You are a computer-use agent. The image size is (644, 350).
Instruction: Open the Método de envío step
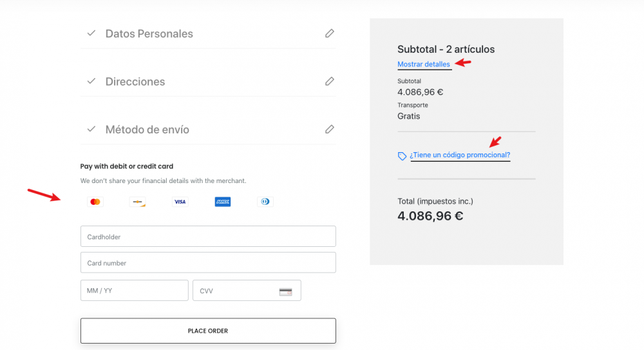point(147,130)
